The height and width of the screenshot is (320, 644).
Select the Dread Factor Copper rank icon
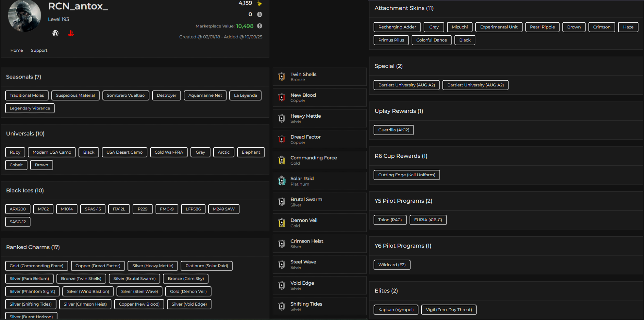(x=282, y=139)
